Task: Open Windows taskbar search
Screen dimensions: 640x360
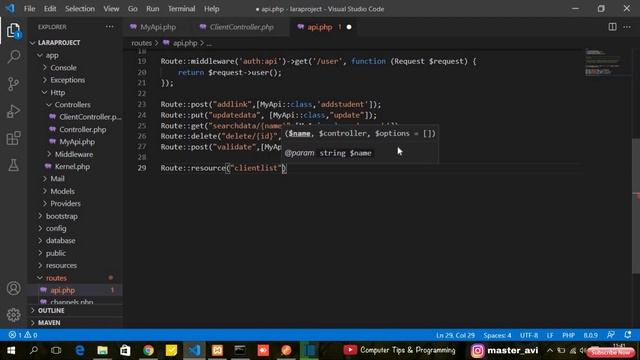Action: pyautogui.click(x=34, y=350)
